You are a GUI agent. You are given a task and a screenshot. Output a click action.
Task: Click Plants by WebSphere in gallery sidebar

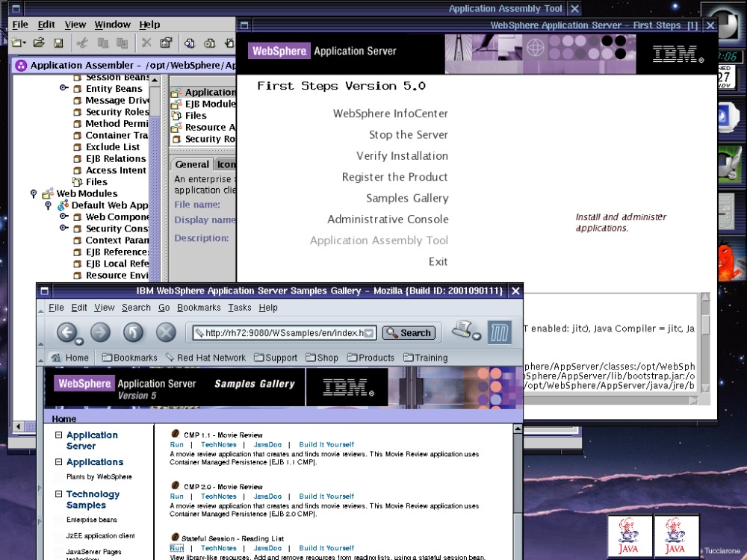(99, 476)
